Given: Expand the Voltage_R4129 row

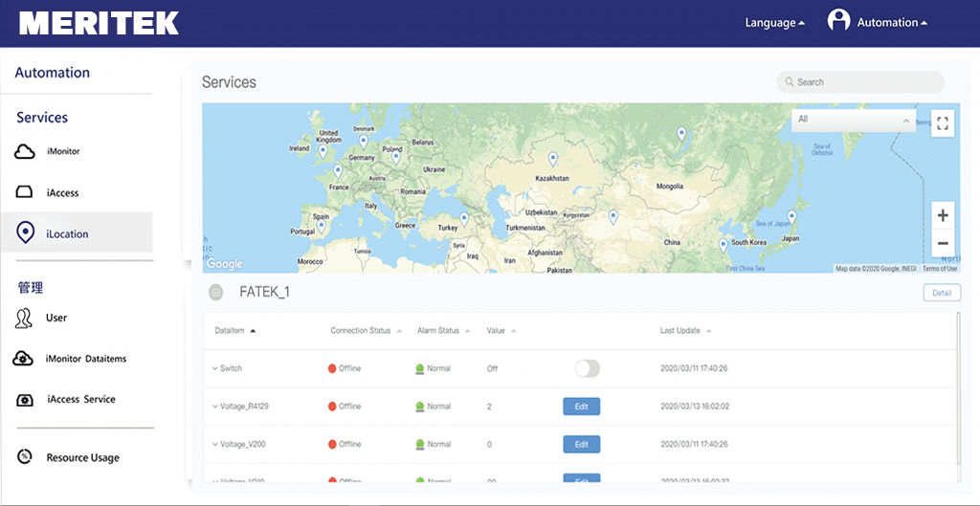Looking at the screenshot, I should click(x=215, y=407).
